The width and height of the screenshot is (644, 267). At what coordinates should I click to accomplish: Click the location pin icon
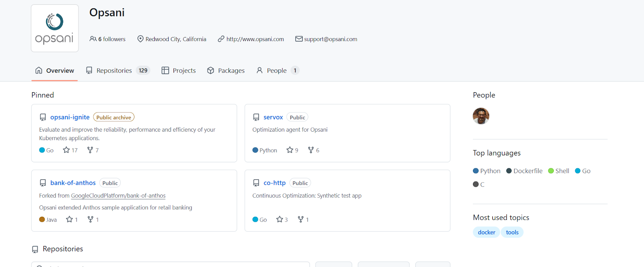tap(140, 39)
